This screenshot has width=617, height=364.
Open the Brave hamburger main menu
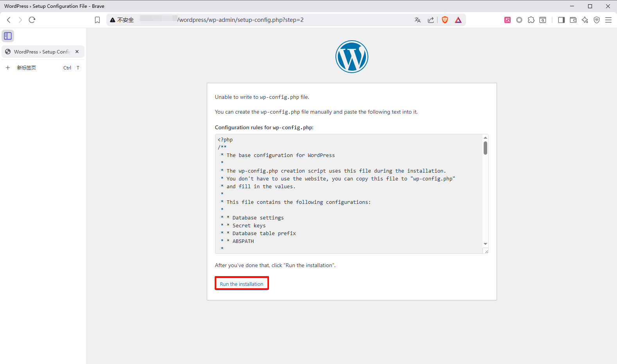(x=608, y=20)
